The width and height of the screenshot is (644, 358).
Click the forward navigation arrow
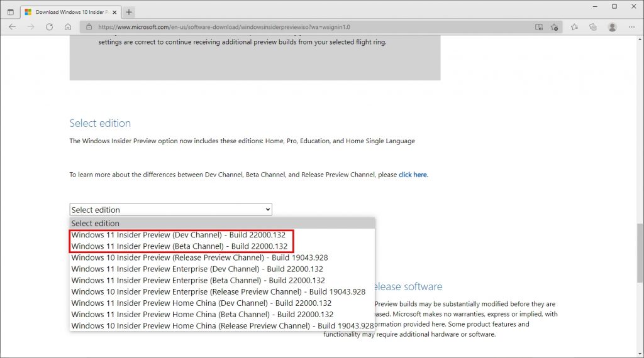[x=31, y=27]
